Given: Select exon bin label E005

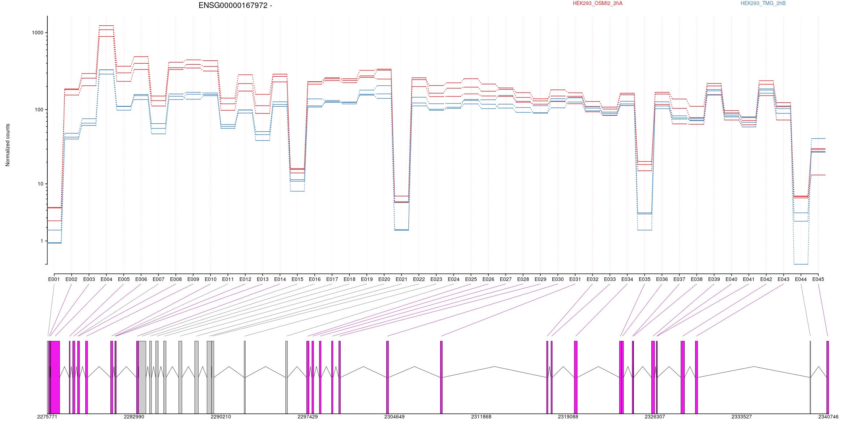Looking at the screenshot, I should click(123, 279).
